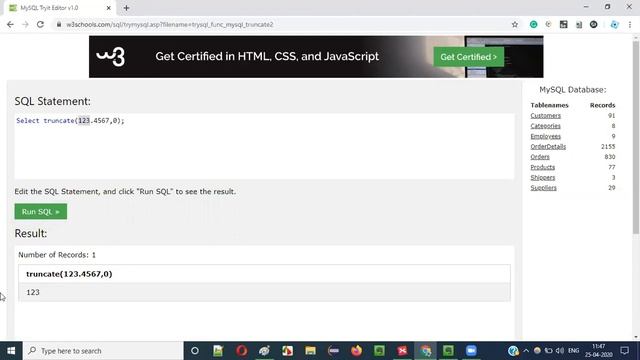640x360 pixels.
Task: Click inside the SQL Statement editor
Action: coord(264,146)
